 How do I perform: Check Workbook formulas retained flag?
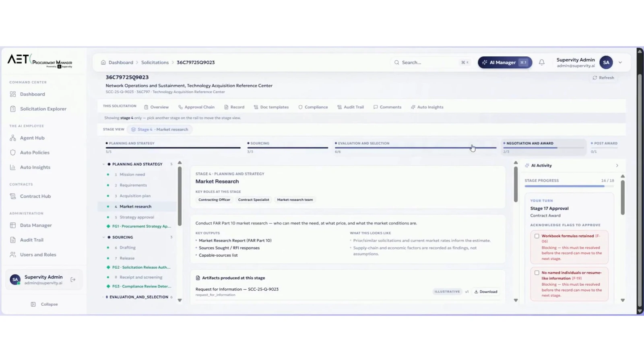[537, 236]
